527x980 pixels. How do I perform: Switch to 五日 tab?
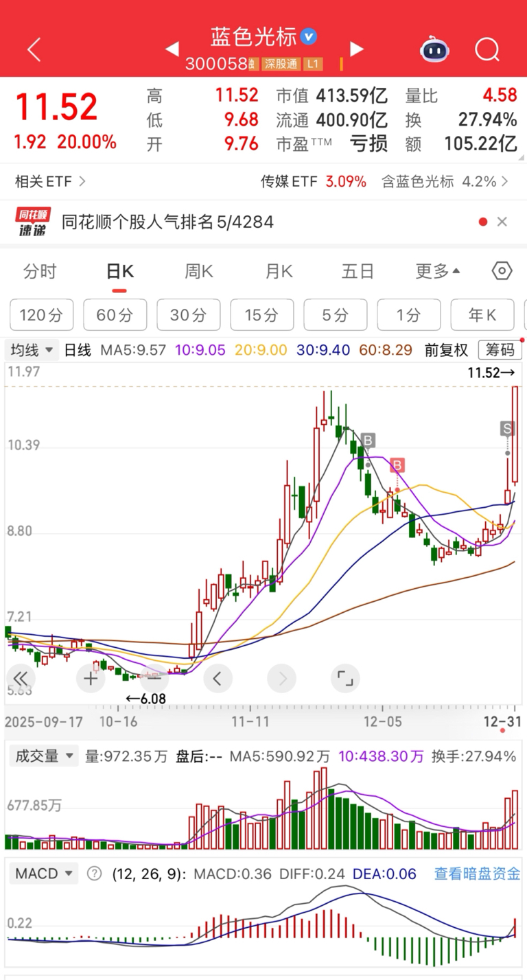[358, 271]
